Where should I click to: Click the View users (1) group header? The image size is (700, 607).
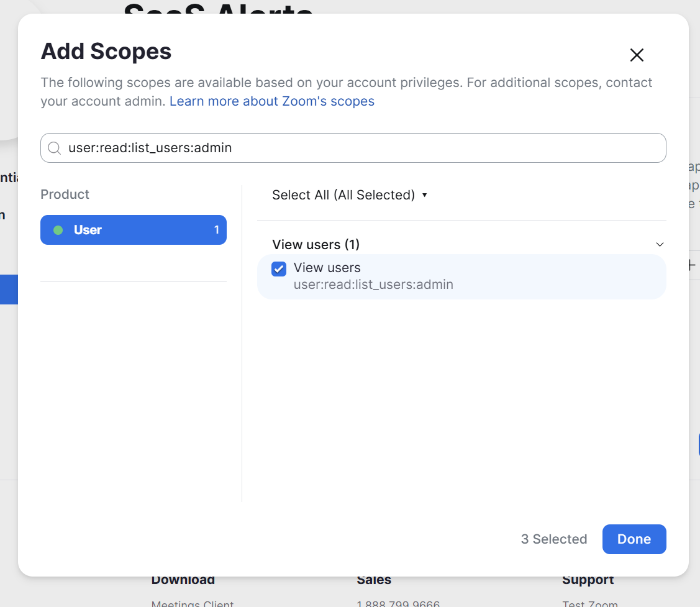pyautogui.click(x=316, y=244)
